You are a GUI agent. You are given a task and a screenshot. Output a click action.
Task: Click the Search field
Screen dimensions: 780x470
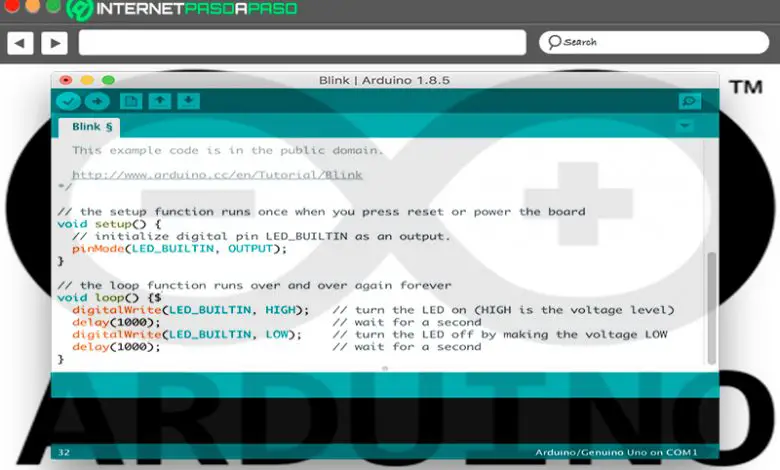(x=654, y=43)
